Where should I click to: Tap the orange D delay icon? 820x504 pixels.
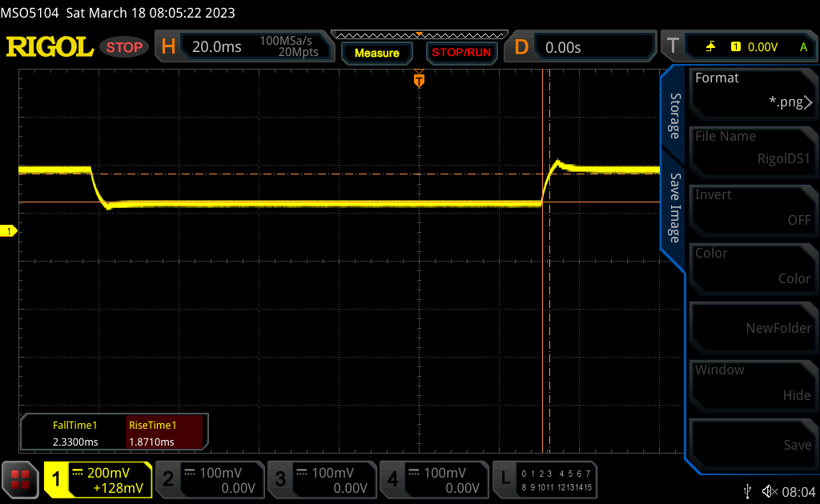point(521,47)
